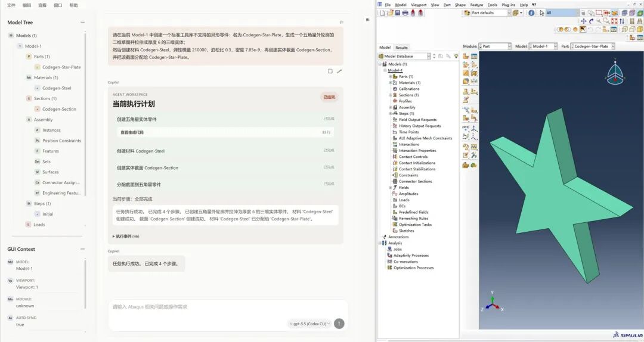The image size is (644, 342).
Task: Select Optimization Tasks in Abaqus tree
Action: coord(415,224)
